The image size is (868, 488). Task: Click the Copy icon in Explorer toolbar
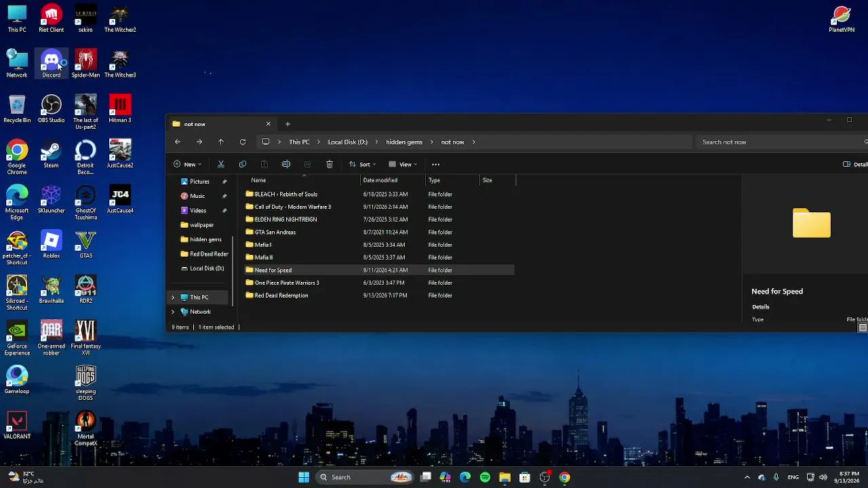[x=243, y=164]
